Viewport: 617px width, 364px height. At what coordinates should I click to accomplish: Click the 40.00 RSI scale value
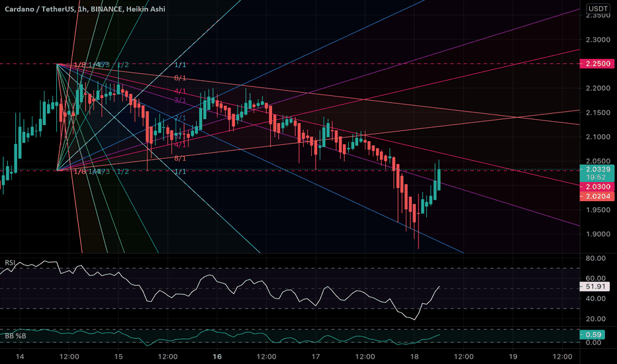pos(595,298)
